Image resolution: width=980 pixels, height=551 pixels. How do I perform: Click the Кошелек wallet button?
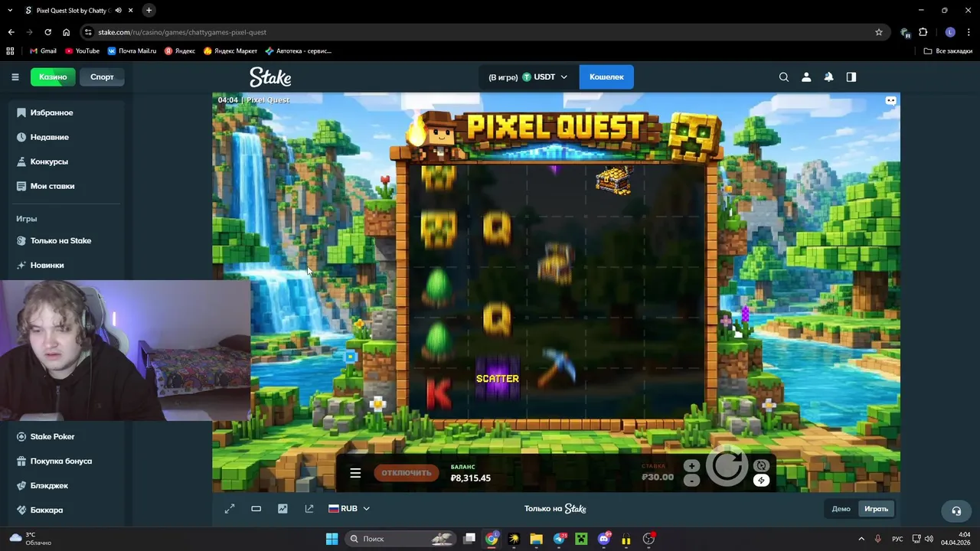(606, 77)
